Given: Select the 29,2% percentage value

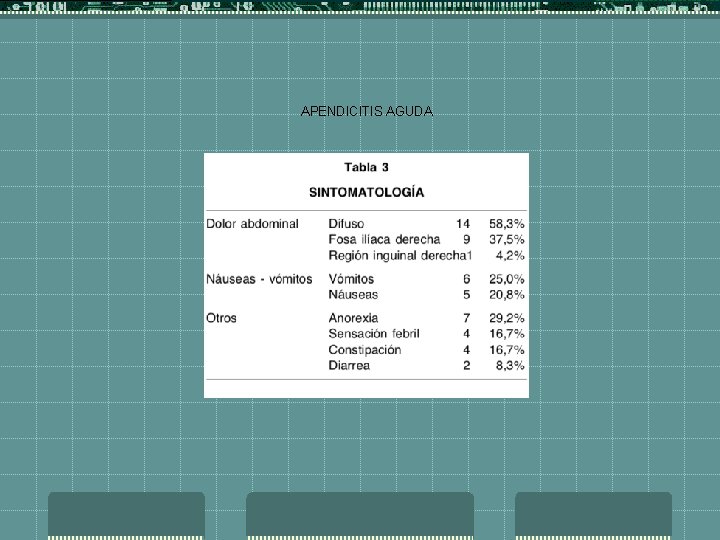Looking at the screenshot, I should click(x=506, y=318).
